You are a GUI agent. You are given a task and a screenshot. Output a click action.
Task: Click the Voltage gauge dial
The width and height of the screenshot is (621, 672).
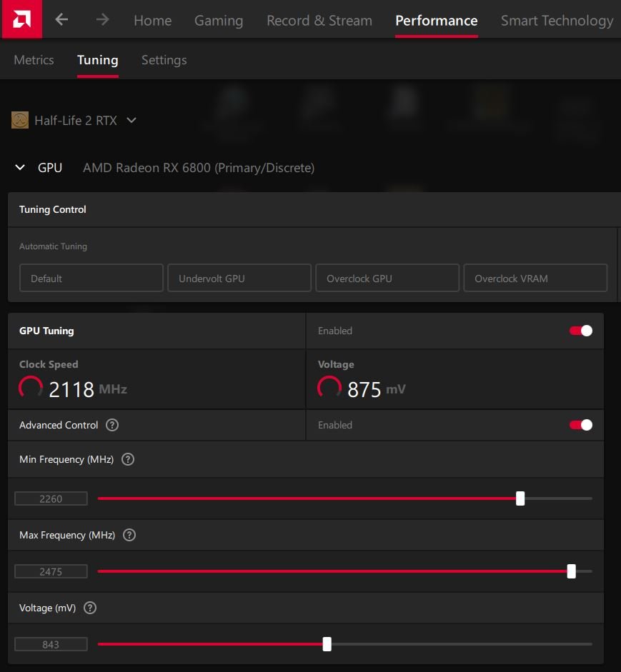329,387
